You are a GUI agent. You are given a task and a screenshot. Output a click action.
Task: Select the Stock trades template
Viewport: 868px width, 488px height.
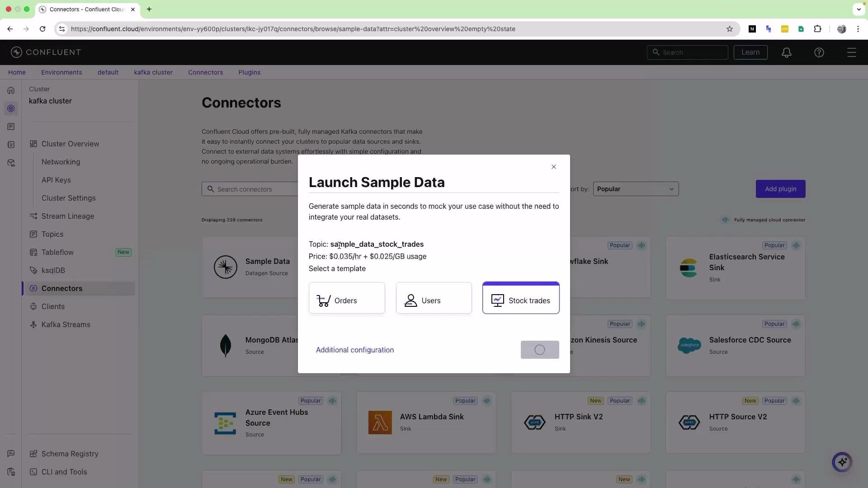pyautogui.click(x=521, y=298)
